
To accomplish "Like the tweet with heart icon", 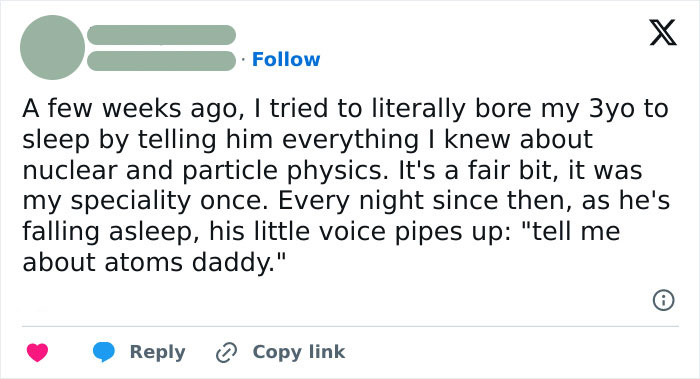I will (x=38, y=352).
